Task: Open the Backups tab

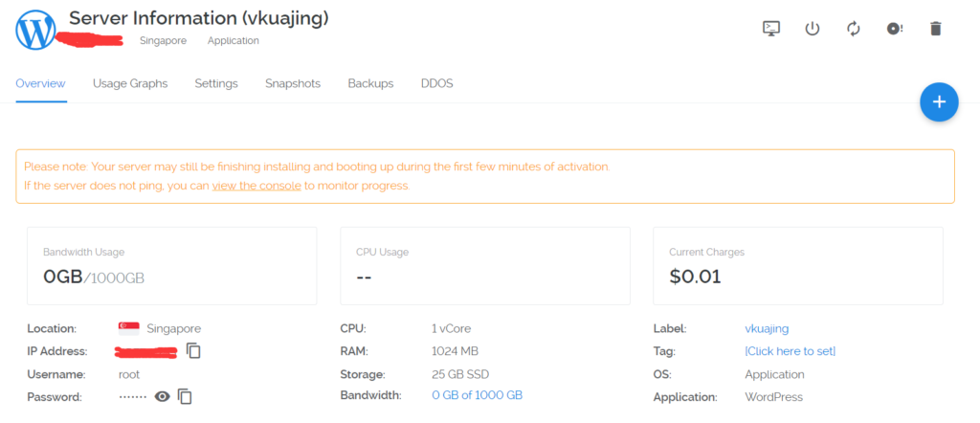Action: (x=370, y=83)
